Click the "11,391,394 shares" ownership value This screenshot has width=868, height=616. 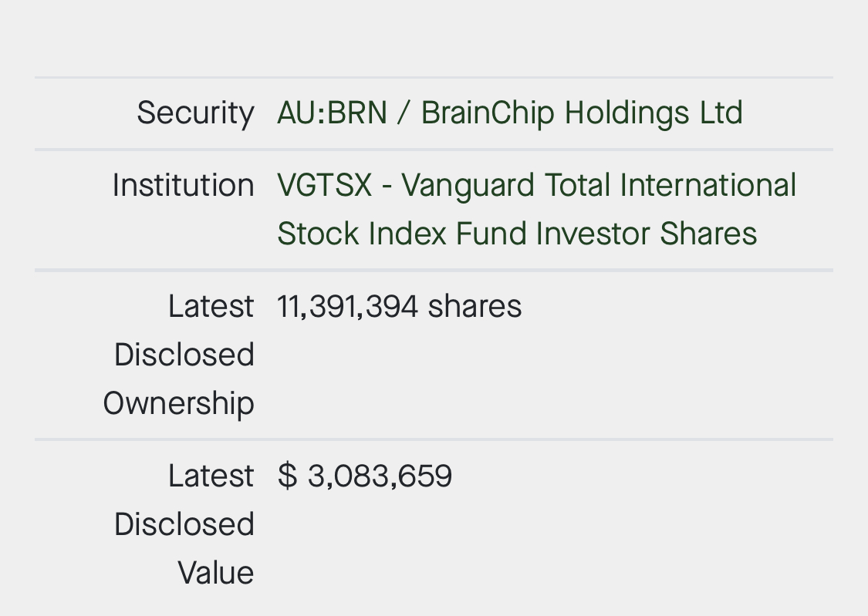click(399, 307)
